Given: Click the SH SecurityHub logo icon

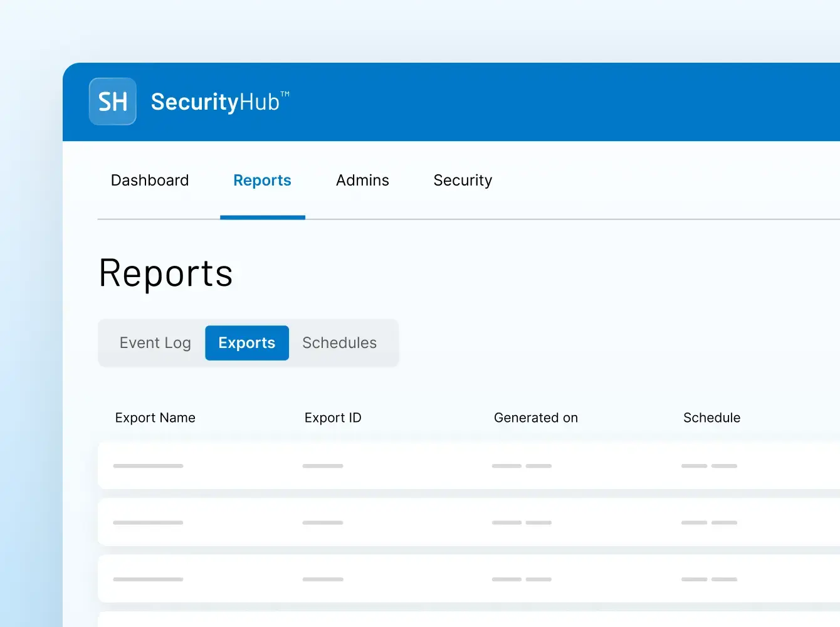Looking at the screenshot, I should (112, 101).
